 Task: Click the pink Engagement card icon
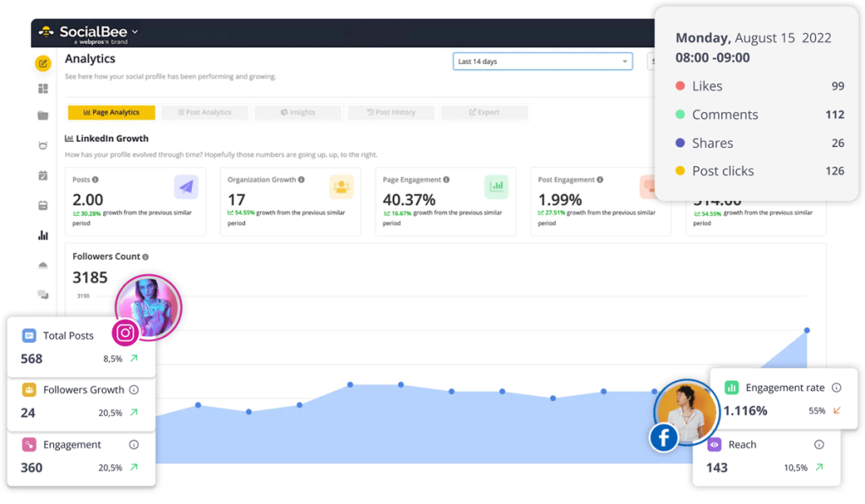point(30,444)
